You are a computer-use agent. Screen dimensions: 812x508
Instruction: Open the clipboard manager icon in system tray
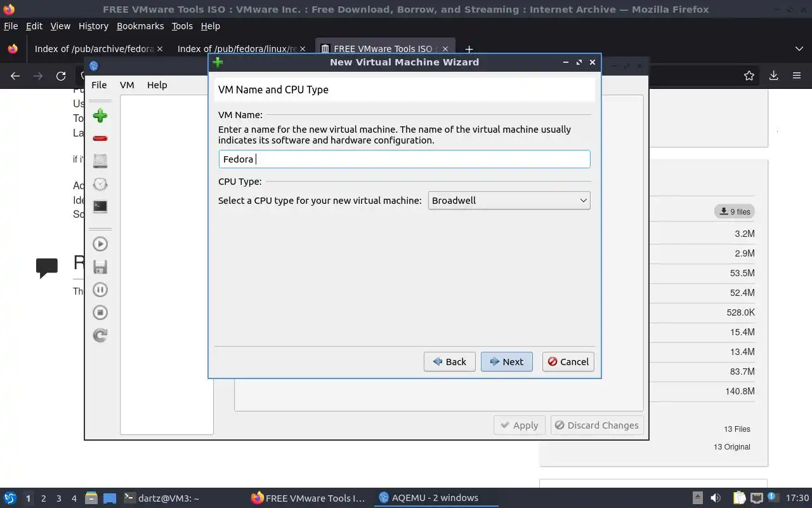[x=739, y=498]
